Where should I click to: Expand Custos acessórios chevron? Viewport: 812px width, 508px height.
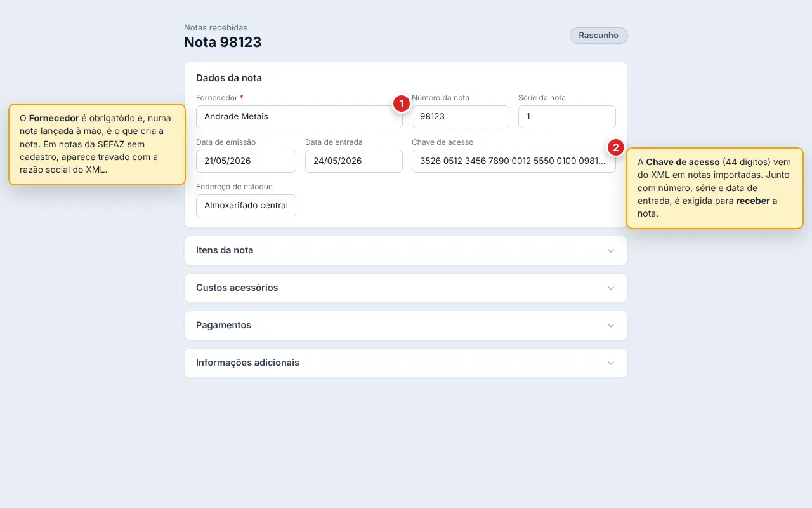point(611,288)
